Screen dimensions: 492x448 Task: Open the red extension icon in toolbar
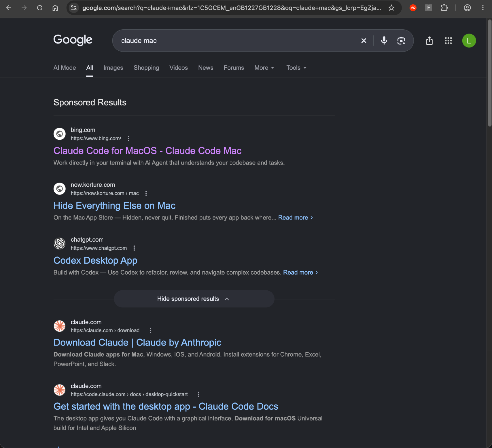413,8
